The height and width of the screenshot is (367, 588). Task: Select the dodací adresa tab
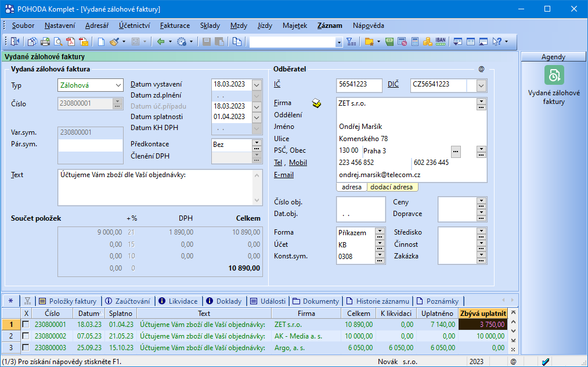tap(391, 187)
